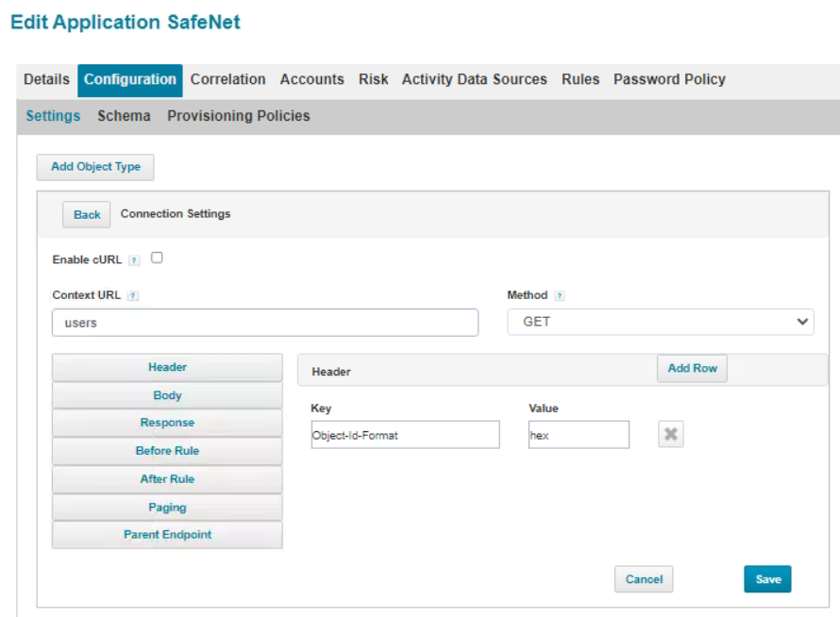The height and width of the screenshot is (617, 840).
Task: Switch to the Correlation tab
Action: (227, 79)
